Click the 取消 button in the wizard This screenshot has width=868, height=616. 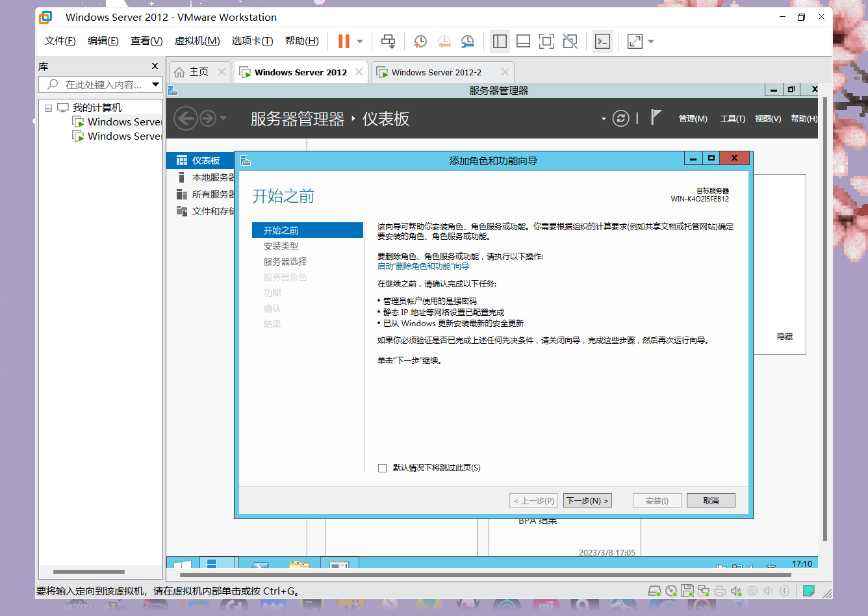coord(711,500)
